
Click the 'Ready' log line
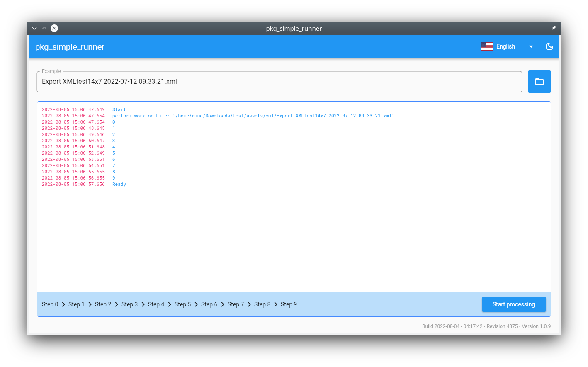coord(119,184)
